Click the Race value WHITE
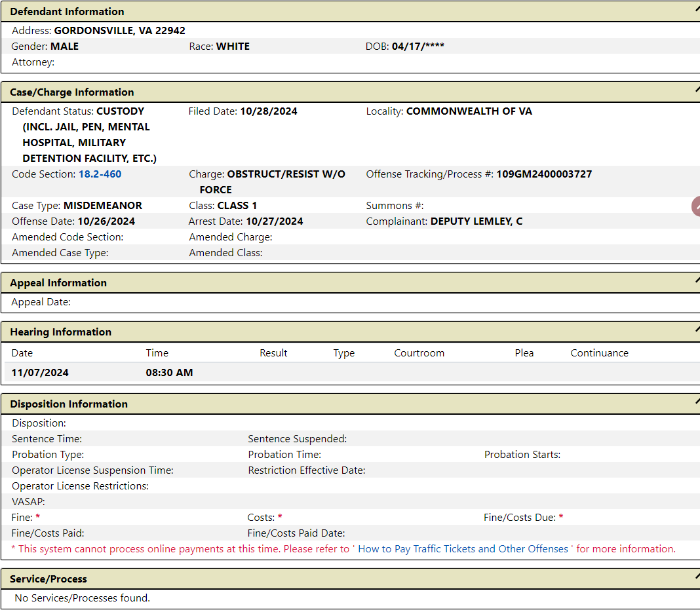Screen dimensions: 700x610 point(233,47)
